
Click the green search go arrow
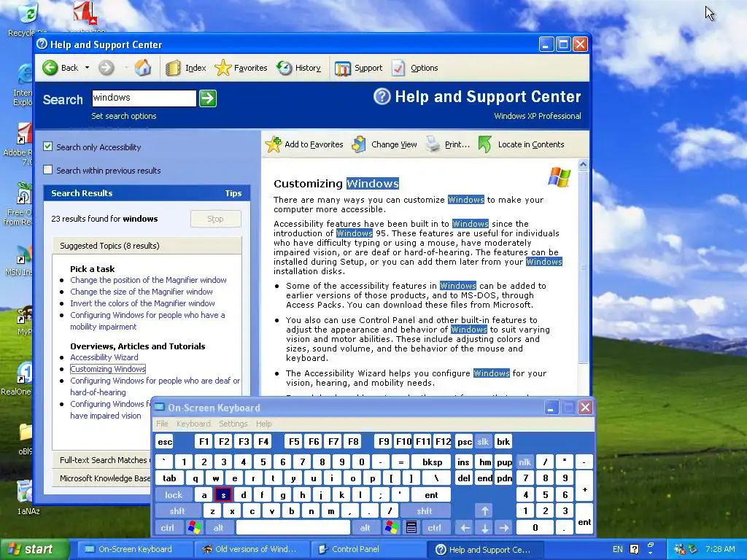208,98
